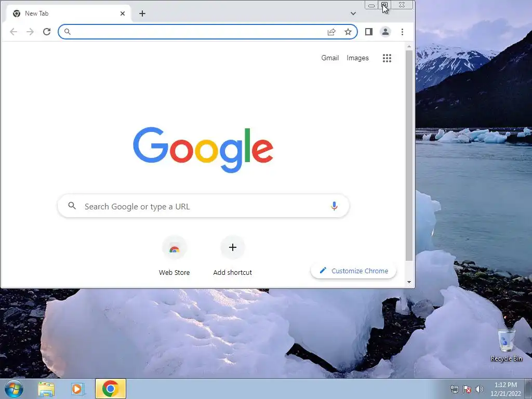Add a new shortcut tile

point(232,257)
